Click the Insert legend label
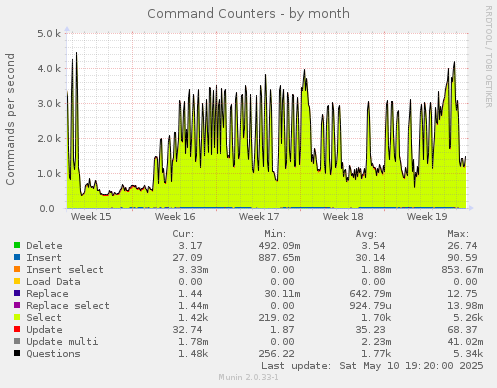Image resolution: width=497 pixels, height=388 pixels. [44, 258]
